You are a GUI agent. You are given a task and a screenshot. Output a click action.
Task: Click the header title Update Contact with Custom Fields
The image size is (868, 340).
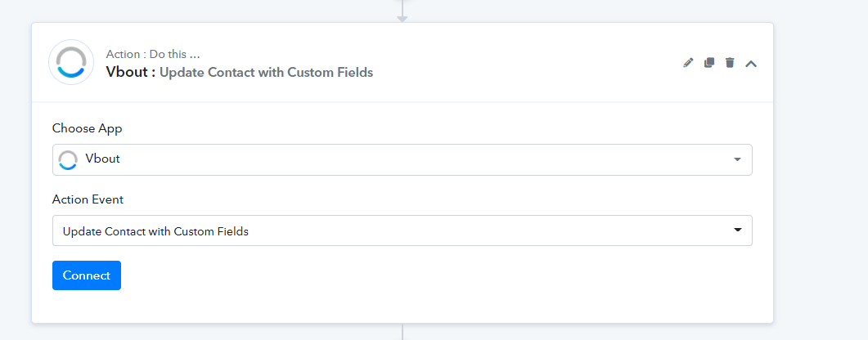point(266,73)
